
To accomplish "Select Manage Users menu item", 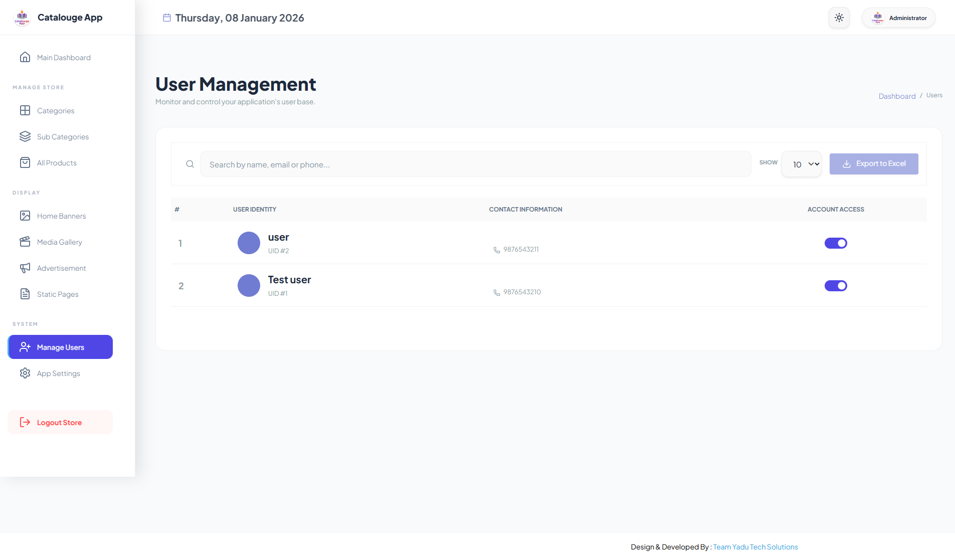I will [60, 347].
